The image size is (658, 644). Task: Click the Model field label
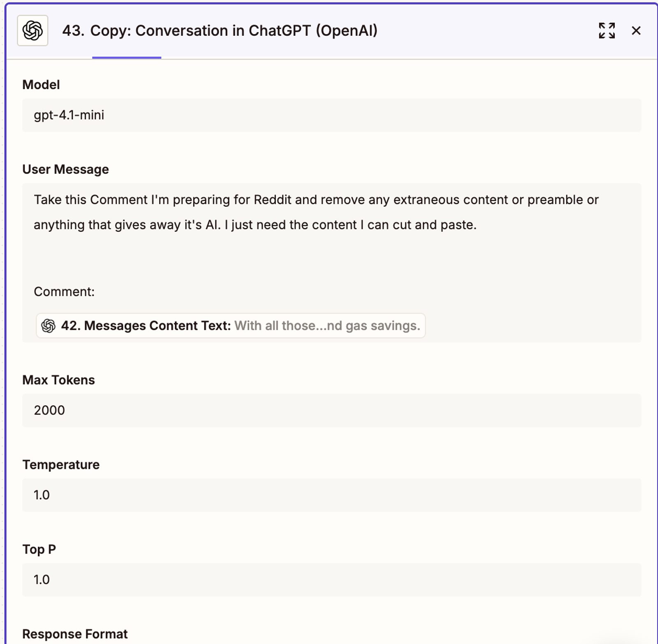tap(41, 85)
